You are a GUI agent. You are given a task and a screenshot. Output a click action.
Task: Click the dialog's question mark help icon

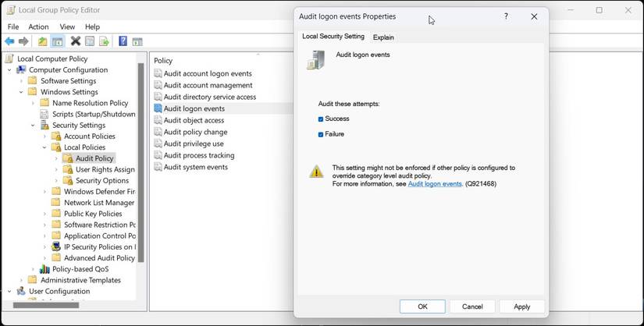point(506,16)
